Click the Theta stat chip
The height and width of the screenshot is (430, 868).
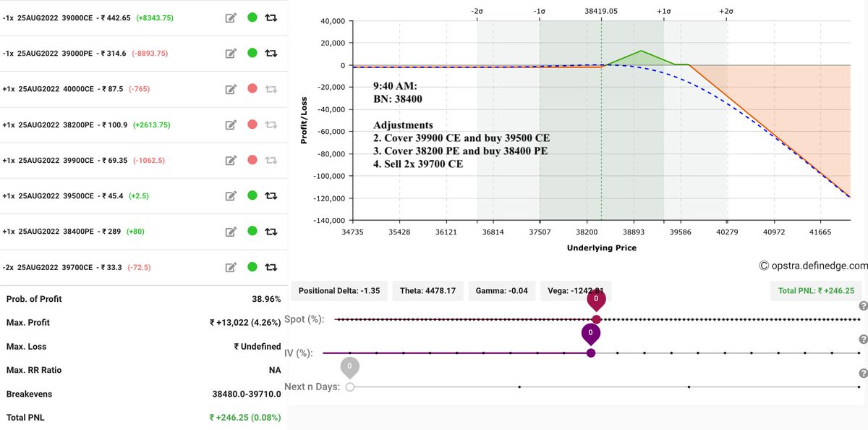(428, 291)
